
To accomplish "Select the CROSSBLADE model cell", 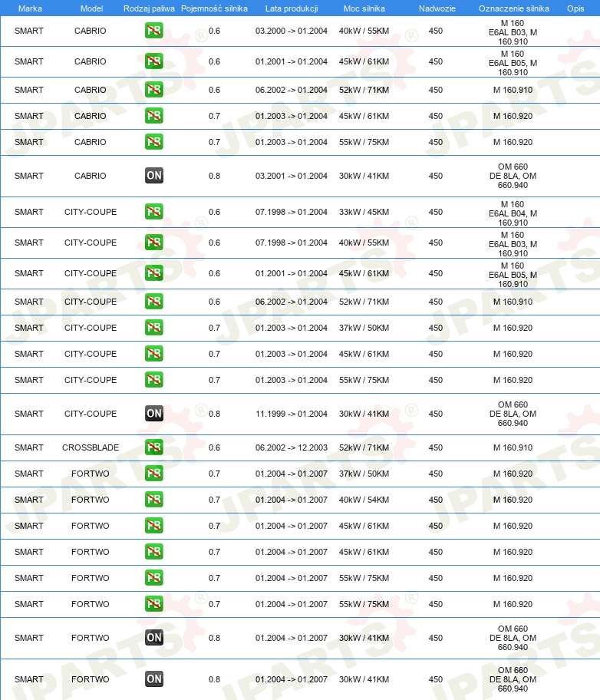I will [x=91, y=447].
